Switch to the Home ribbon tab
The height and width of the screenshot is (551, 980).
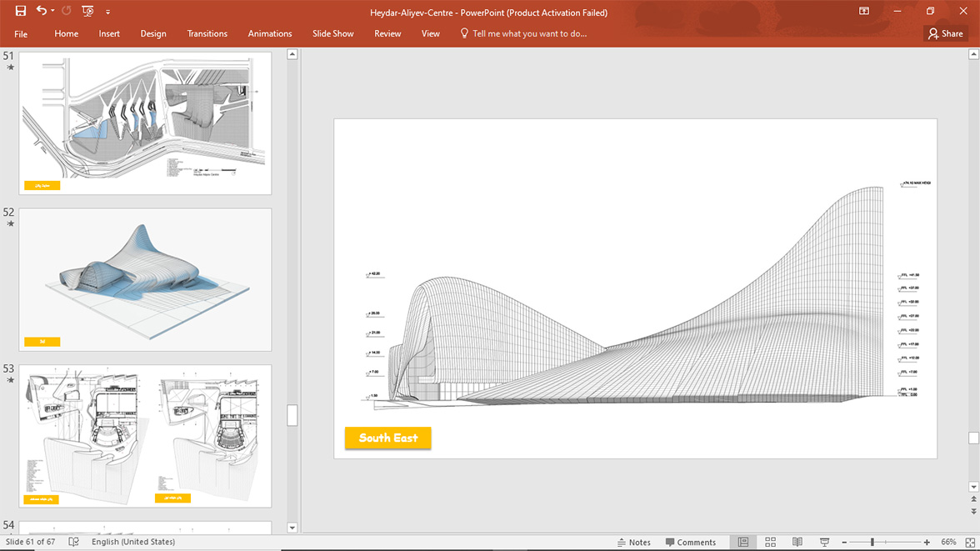67,34
